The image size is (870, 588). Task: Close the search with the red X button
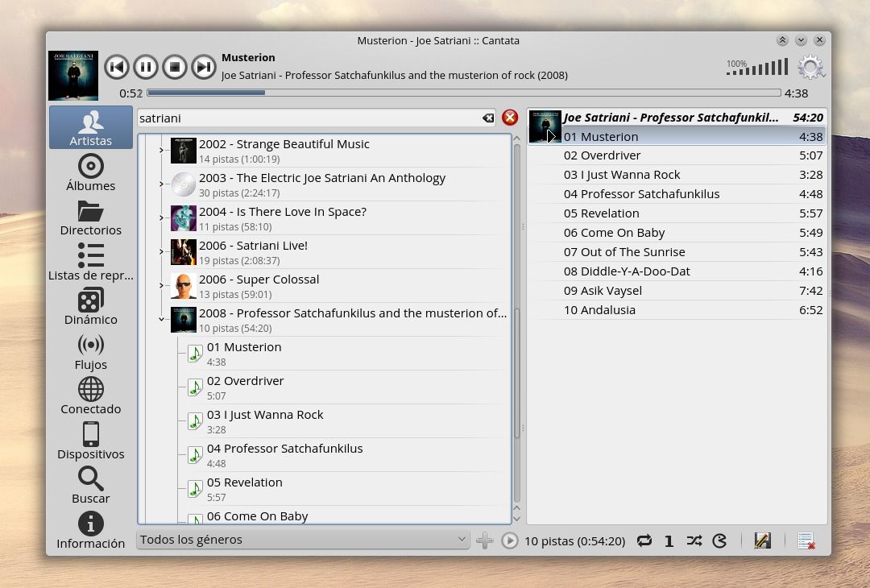pyautogui.click(x=510, y=118)
